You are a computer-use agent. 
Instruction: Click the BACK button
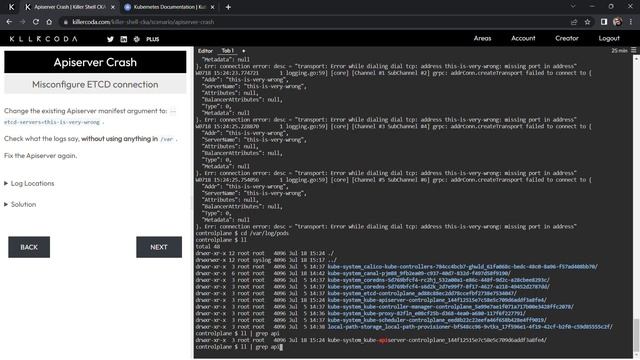point(29,247)
